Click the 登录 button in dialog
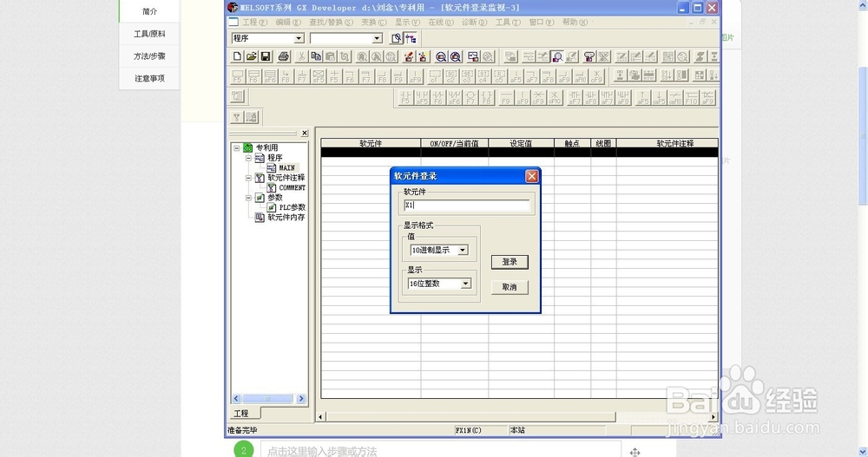This screenshot has width=868, height=457. pos(510,262)
